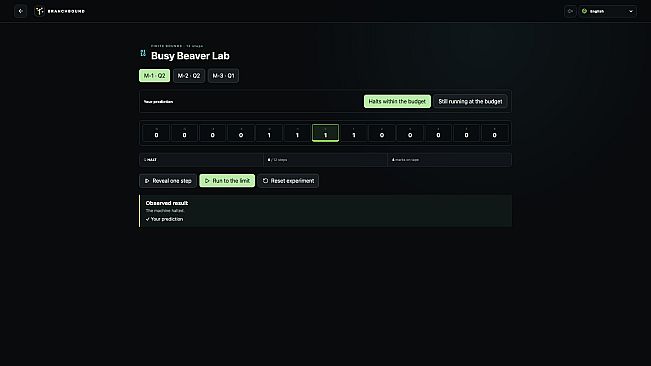Click the leftmost tape cell
Screen dimensions: 651x366
coord(156,133)
